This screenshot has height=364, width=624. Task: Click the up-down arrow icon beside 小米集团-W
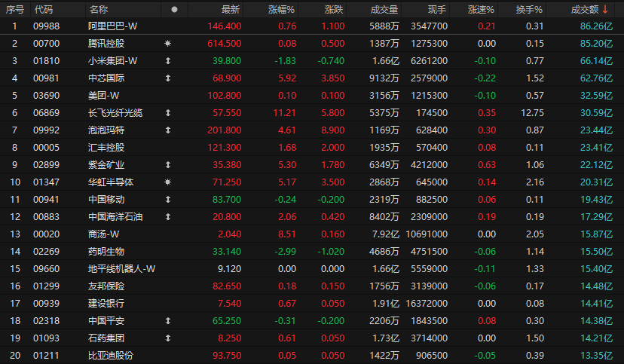168,61
